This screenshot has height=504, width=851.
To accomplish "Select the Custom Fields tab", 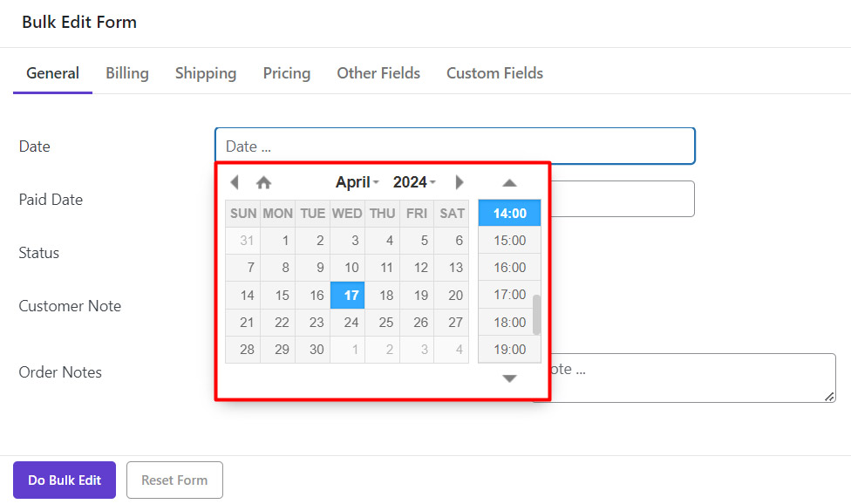I will click(x=494, y=73).
